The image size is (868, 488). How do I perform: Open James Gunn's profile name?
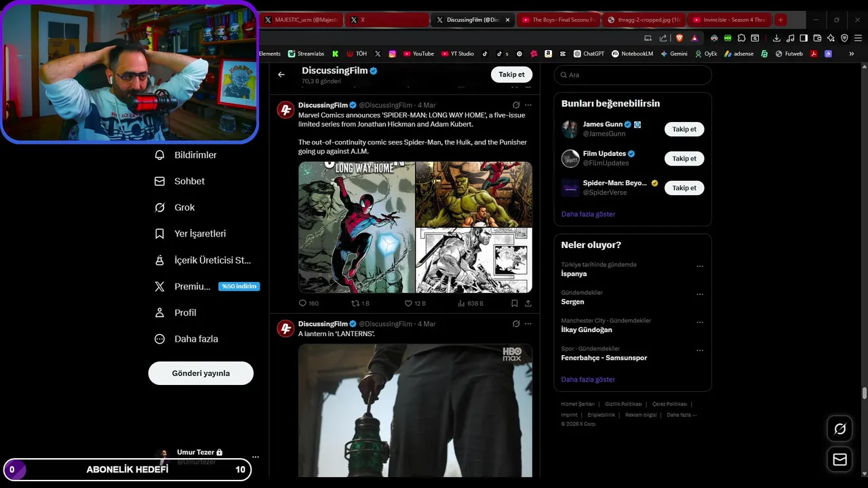click(x=603, y=125)
